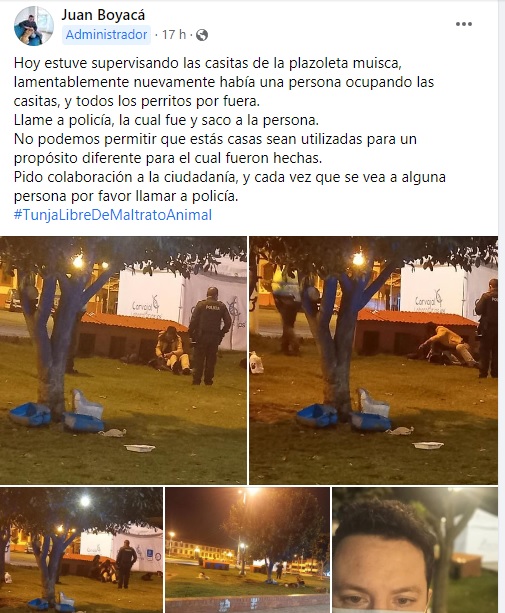Open the selfie photo with curly hair
Viewport: 505px width, 613px height.
415,550
